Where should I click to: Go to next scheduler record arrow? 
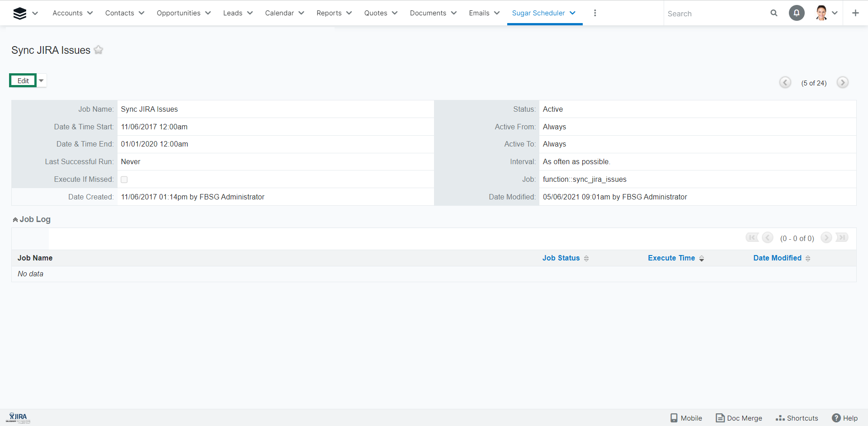click(842, 83)
